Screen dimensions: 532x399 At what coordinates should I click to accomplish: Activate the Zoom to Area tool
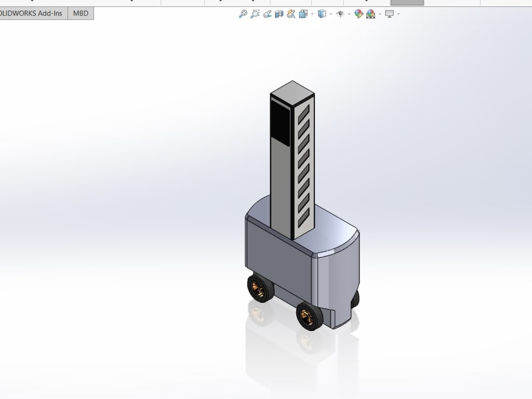click(x=254, y=13)
